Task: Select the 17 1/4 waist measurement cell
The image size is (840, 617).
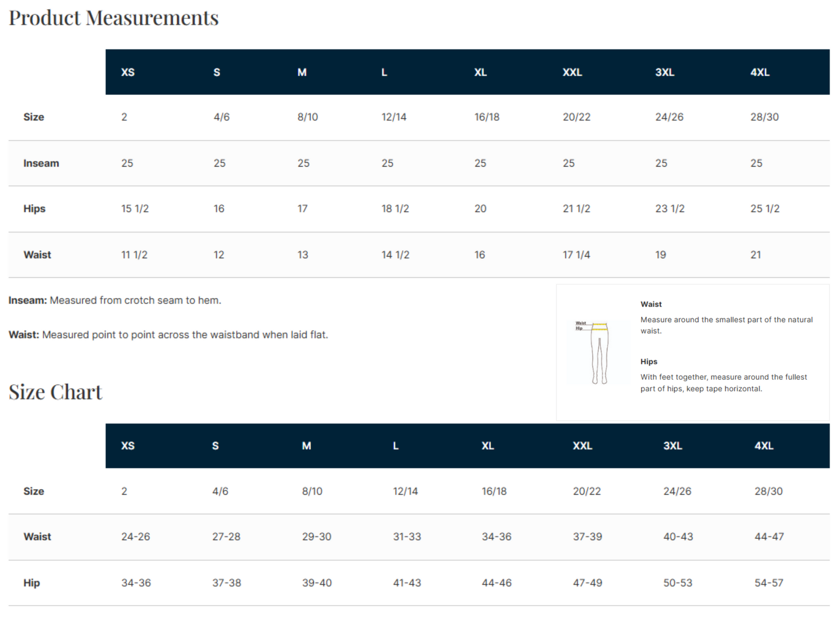Action: point(576,255)
